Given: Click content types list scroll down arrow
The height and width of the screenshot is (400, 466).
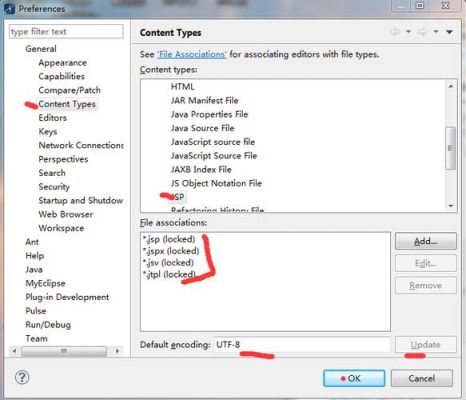Looking at the screenshot, I should 451,206.
